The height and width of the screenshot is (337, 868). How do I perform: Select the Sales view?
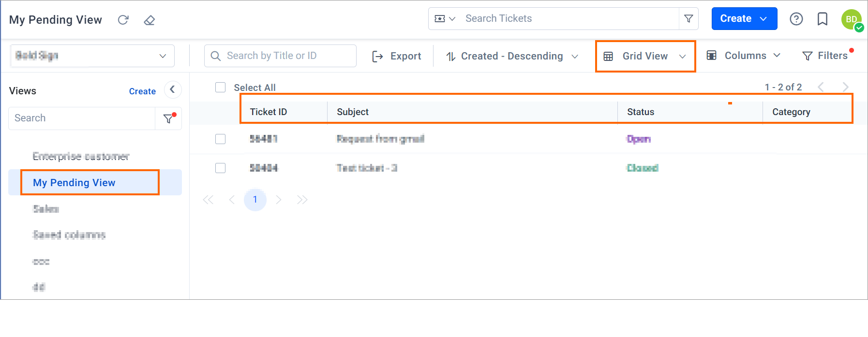pos(46,209)
